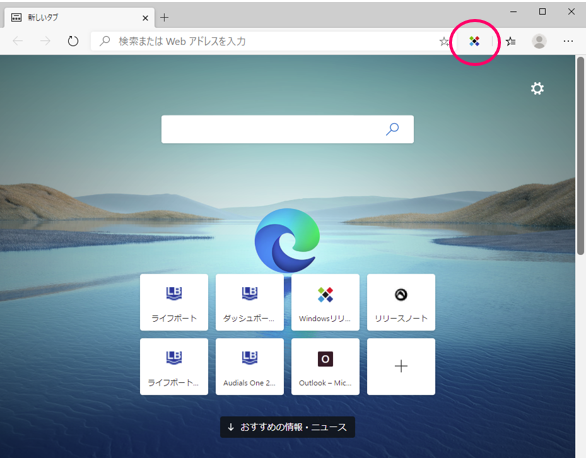This screenshot has width=588, height=461.
Task: Click the page settings gear icon
Action: coord(537,89)
